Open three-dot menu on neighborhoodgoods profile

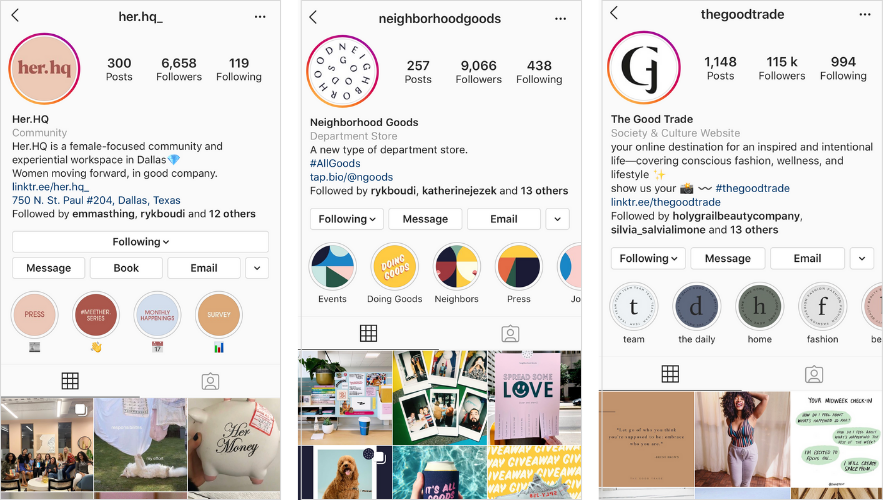coord(560,19)
